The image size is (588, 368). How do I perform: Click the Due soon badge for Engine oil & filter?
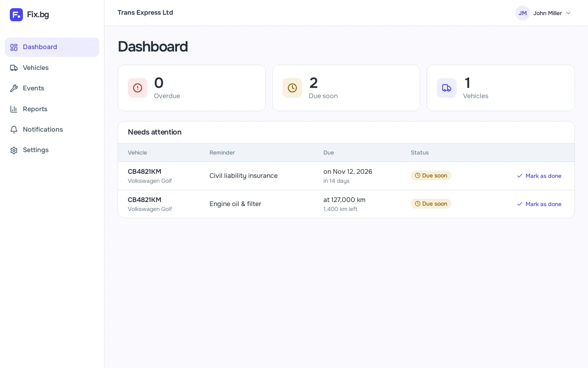coord(431,204)
